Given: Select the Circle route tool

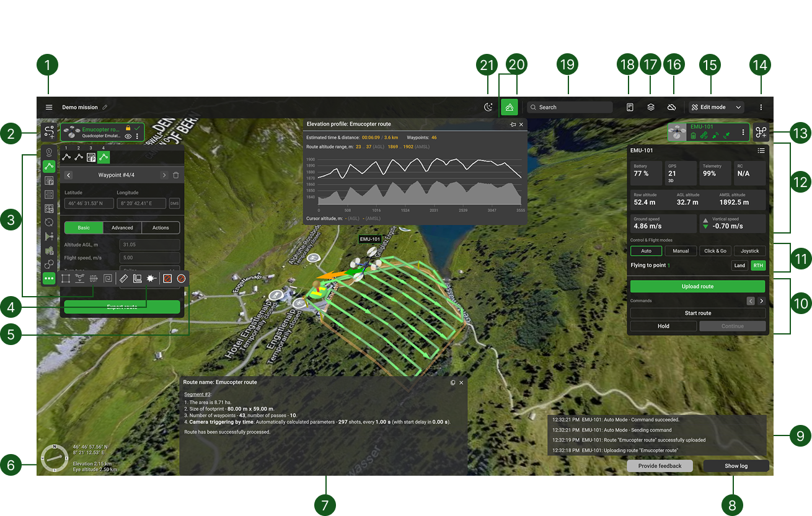Looking at the screenshot, I should 49,222.
